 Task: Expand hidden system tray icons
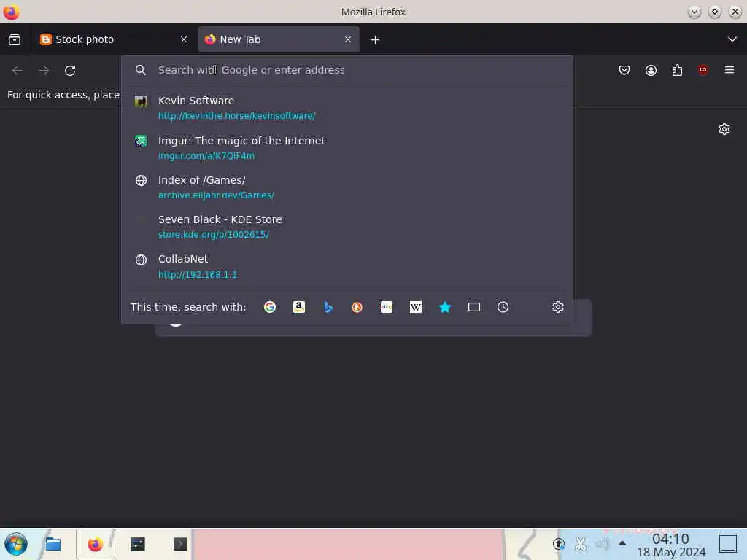pyautogui.click(x=622, y=542)
